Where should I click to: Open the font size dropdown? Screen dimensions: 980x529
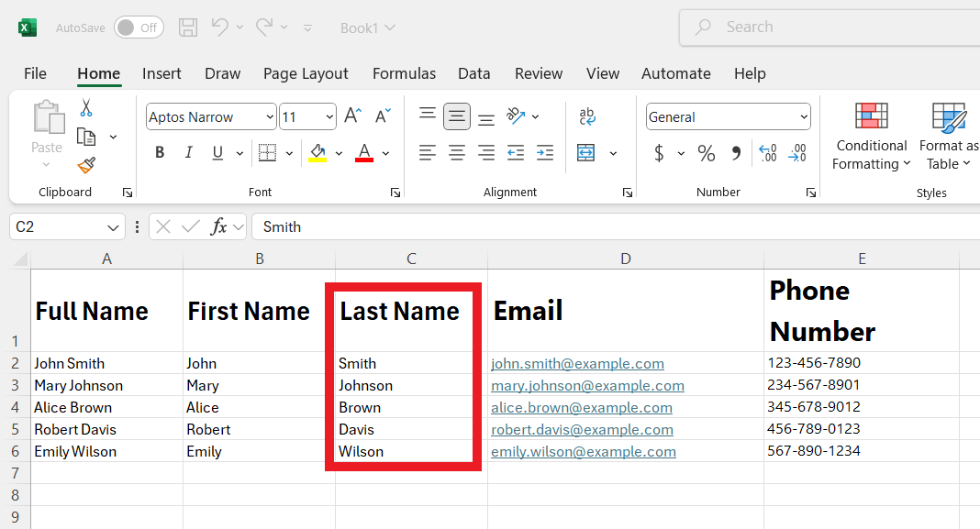pyautogui.click(x=329, y=117)
